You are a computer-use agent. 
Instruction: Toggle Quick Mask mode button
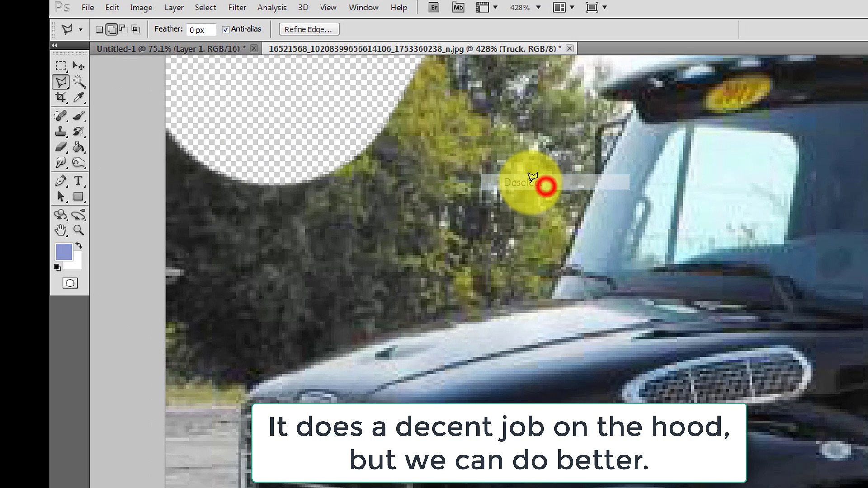click(x=70, y=283)
